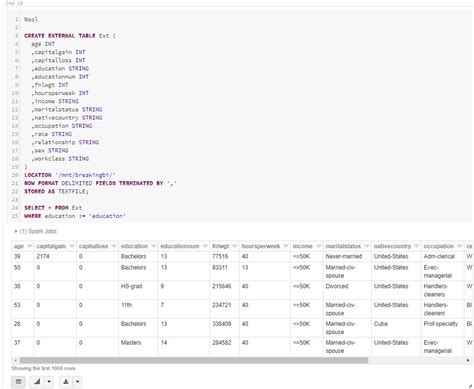Open the fnlwgt column sort dropdown
Viewport: 474px width, 389px height.
point(234,246)
